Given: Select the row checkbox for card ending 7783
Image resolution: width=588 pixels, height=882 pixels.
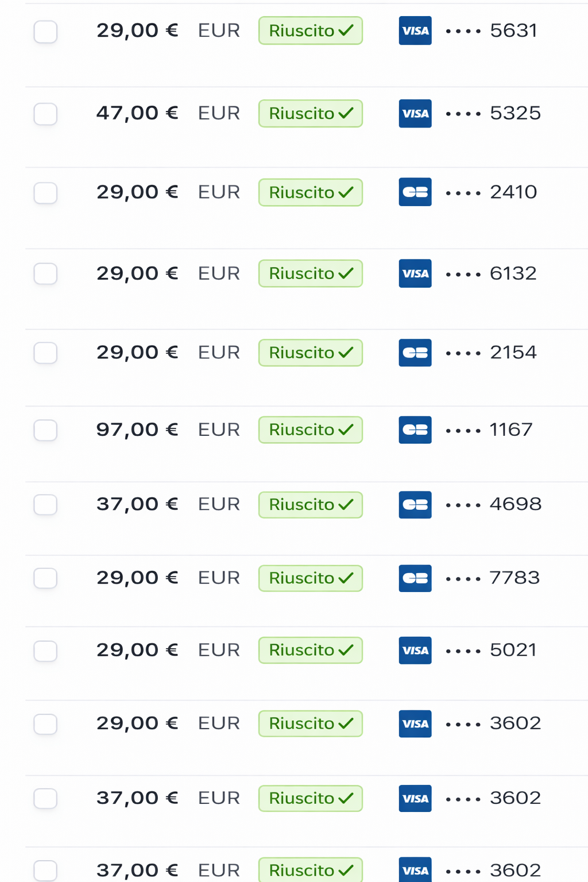Looking at the screenshot, I should tap(45, 578).
